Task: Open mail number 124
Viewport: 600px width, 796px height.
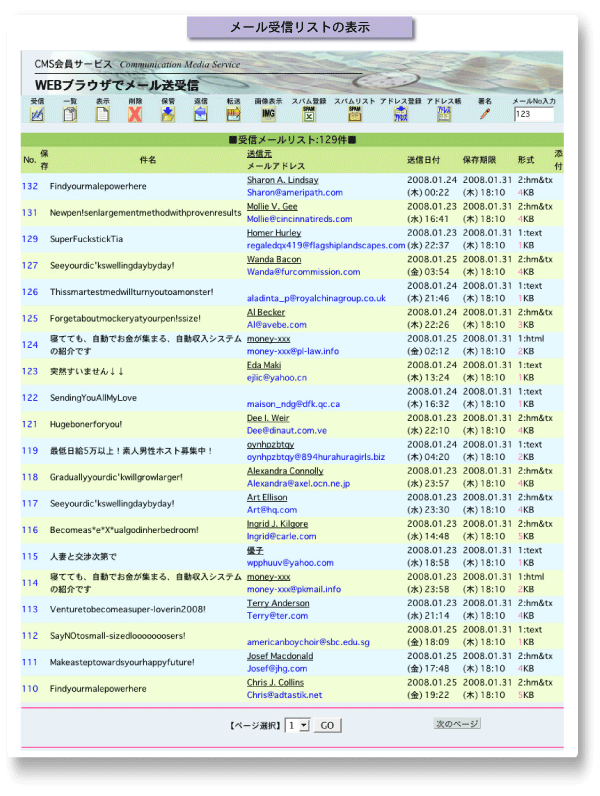Action: [30, 345]
